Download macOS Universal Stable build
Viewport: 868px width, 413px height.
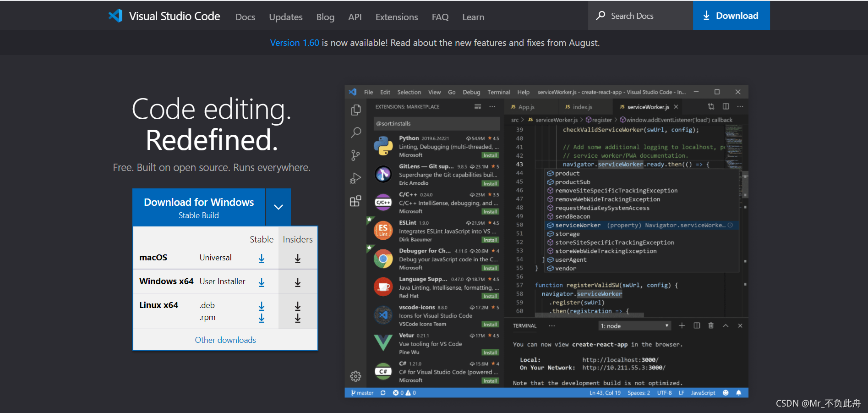tap(262, 259)
